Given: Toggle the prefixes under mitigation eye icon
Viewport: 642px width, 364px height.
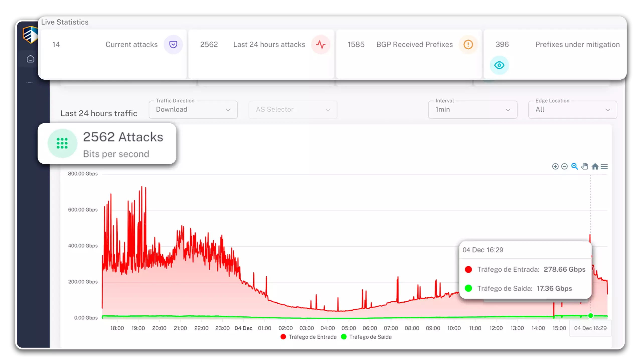Looking at the screenshot, I should [x=499, y=65].
